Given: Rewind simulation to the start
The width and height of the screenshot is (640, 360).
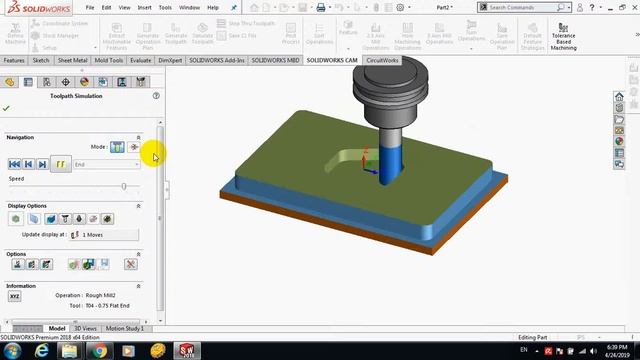Looking at the screenshot, I should pos(14,164).
